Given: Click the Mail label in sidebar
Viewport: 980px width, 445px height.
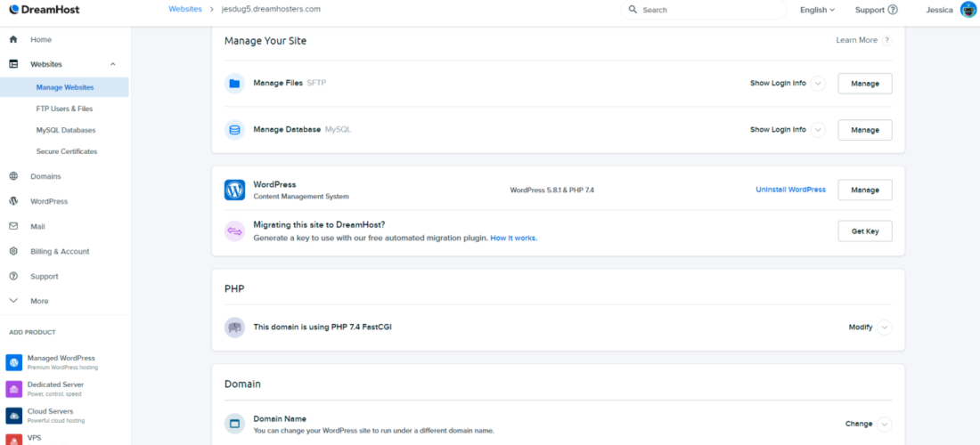Looking at the screenshot, I should point(37,226).
